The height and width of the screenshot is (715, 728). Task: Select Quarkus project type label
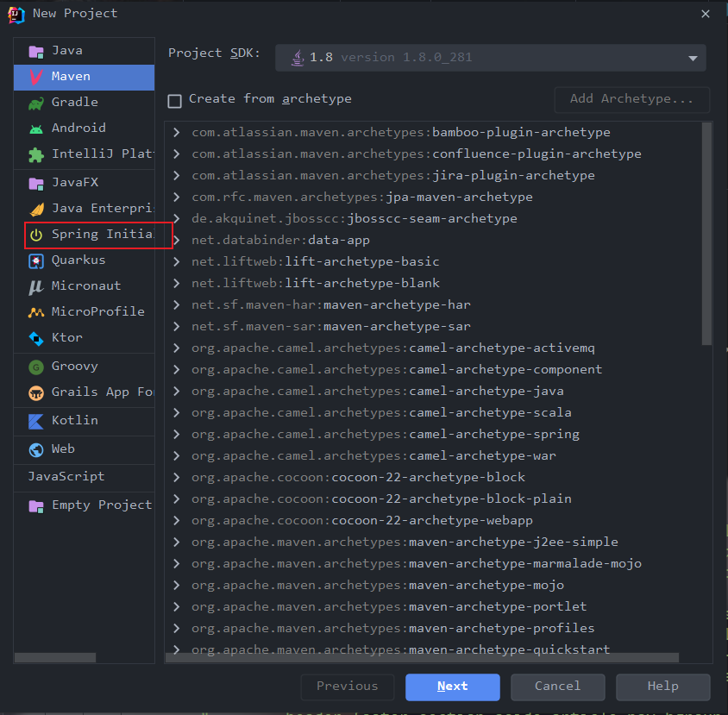[78, 260]
